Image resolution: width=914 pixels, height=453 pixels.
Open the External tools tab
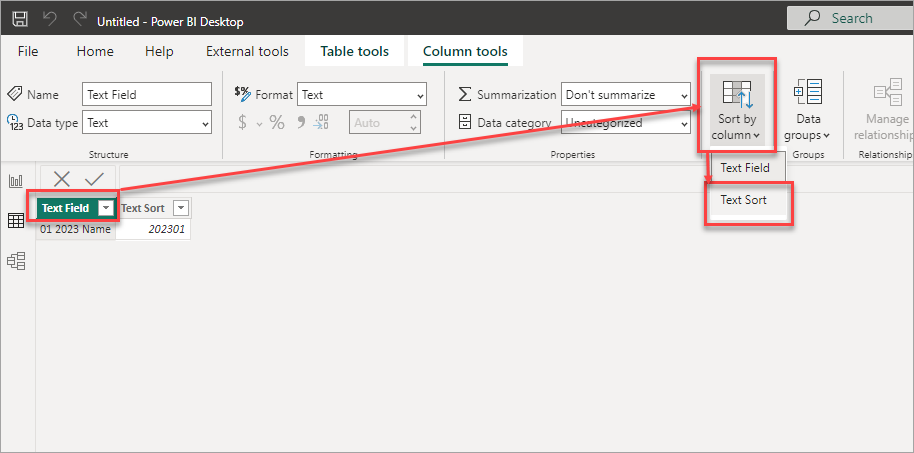(247, 51)
